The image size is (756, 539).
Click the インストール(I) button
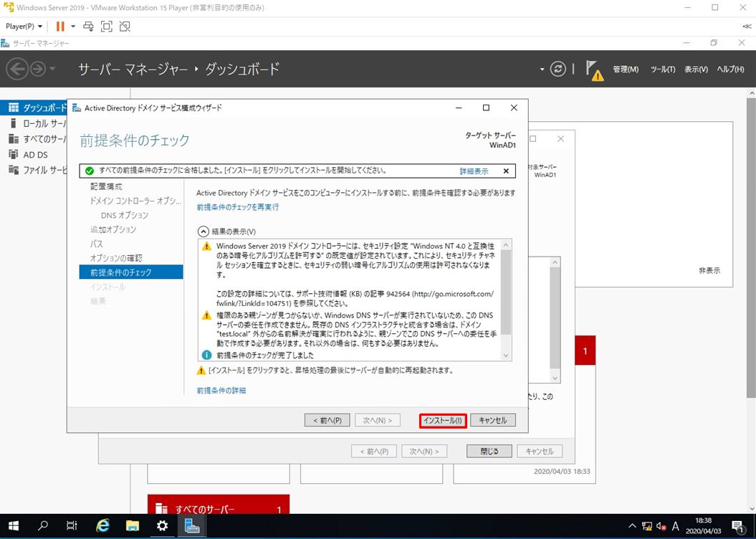[443, 421]
